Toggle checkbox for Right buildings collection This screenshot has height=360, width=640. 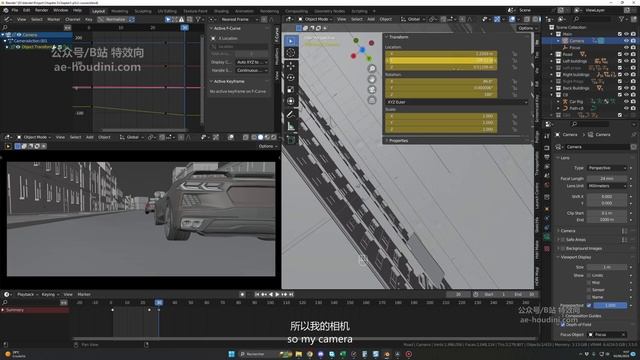coord(620,75)
